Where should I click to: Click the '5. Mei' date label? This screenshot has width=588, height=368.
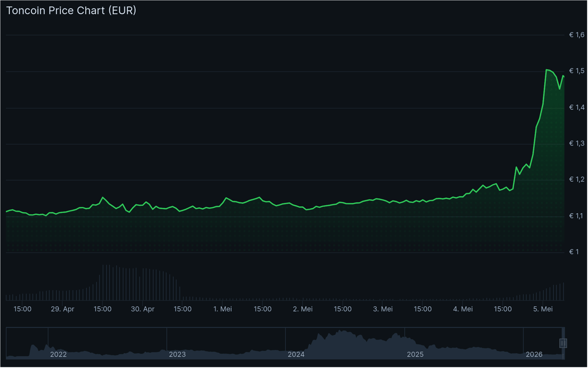(543, 309)
